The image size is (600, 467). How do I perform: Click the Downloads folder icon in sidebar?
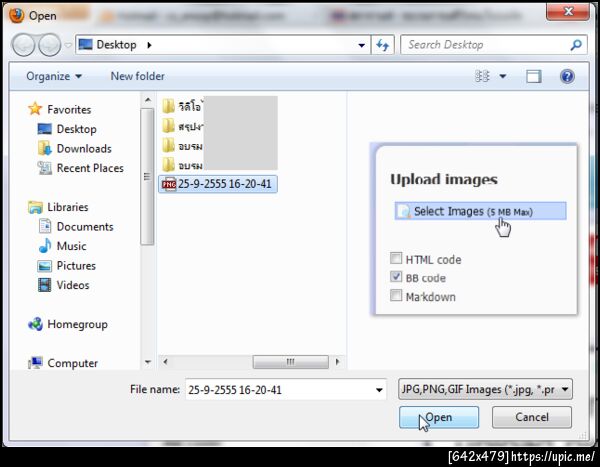pos(44,148)
